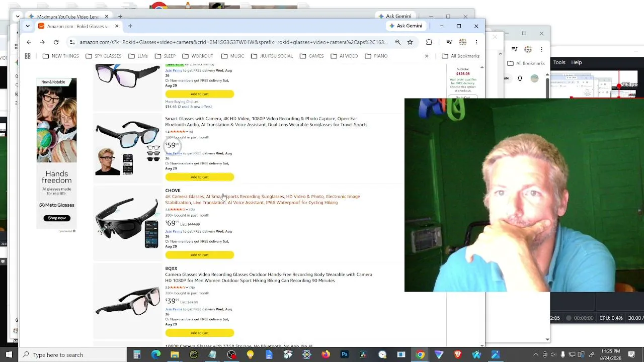Switch to Maximum YouTube Video Length tab behind
This screenshot has height=362, width=644.
click(68, 17)
